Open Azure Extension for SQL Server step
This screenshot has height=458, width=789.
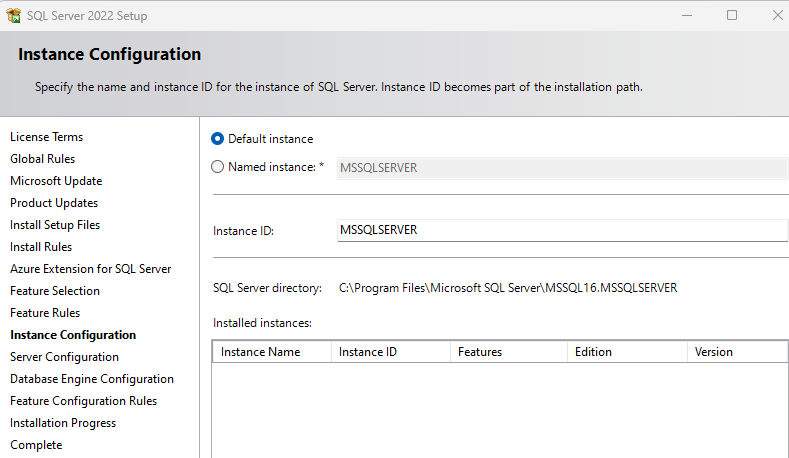91,269
